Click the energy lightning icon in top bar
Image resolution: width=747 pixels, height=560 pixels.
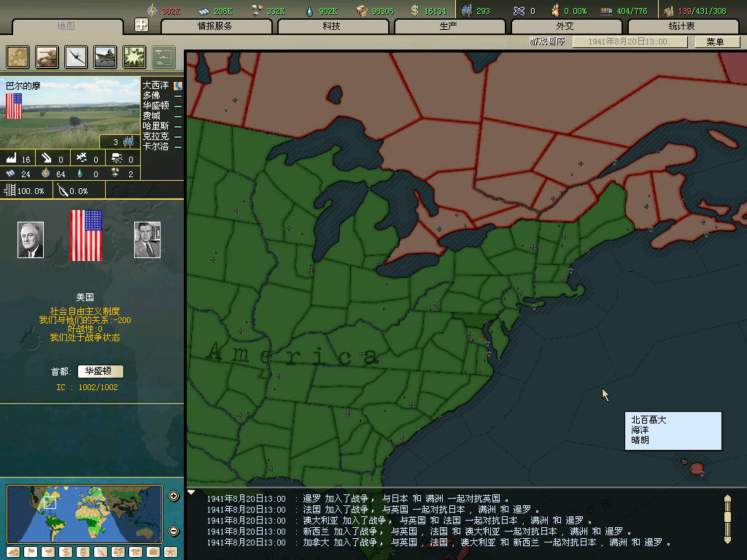pyautogui.click(x=152, y=10)
